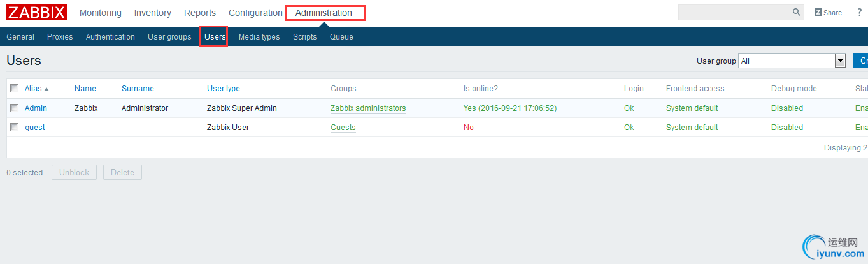Check the Admin user checkbox
The height and width of the screenshot is (264, 868).
pyautogui.click(x=15, y=108)
